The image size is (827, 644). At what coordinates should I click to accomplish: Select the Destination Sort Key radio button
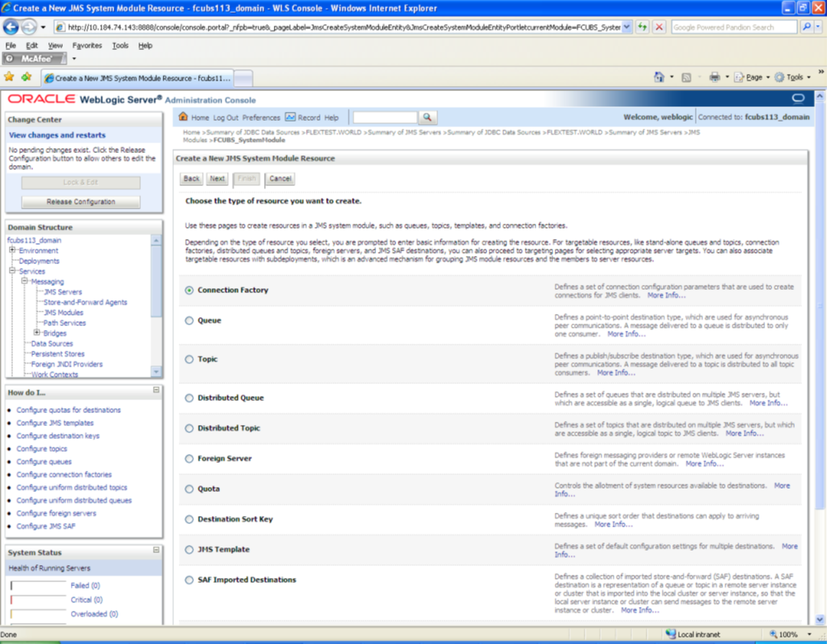189,519
